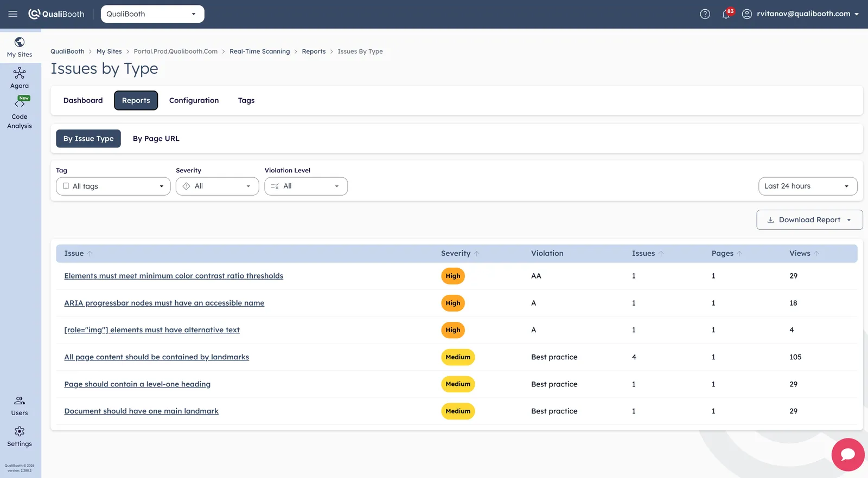868x478 pixels.
Task: Click the AA violation value
Action: pyautogui.click(x=536, y=276)
